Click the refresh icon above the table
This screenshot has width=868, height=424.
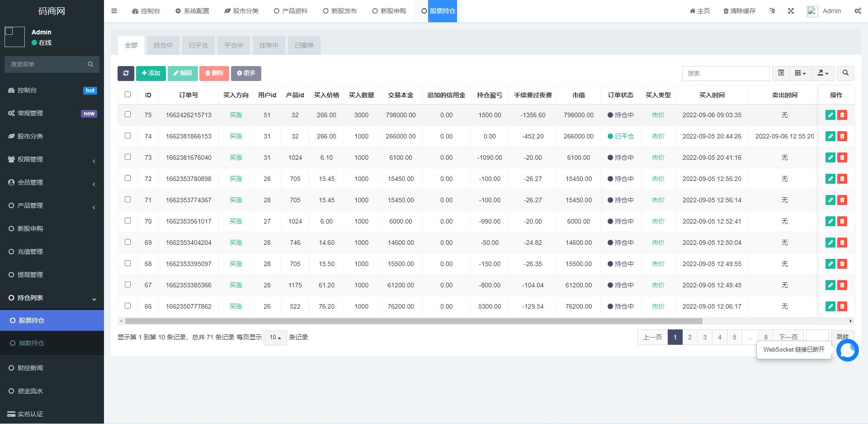pos(126,73)
